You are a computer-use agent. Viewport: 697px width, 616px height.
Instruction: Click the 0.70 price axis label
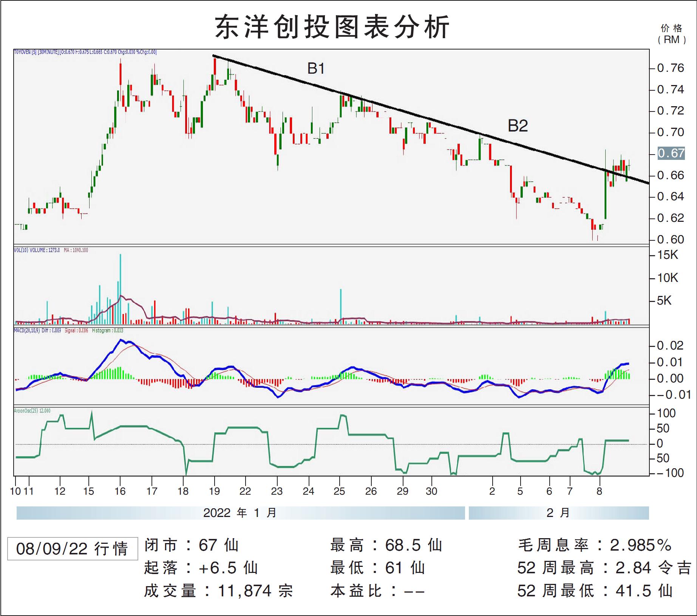[x=671, y=132]
